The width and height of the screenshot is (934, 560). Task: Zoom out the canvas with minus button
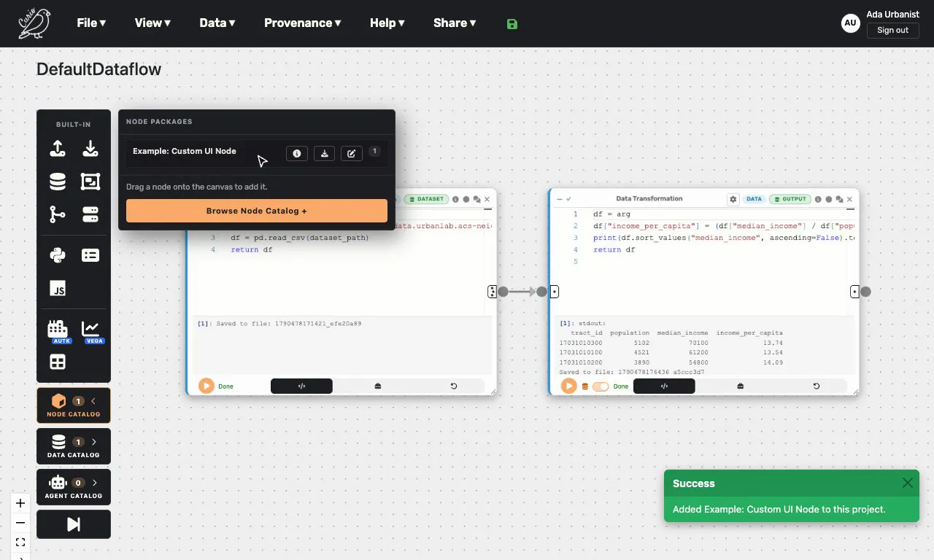click(x=20, y=523)
